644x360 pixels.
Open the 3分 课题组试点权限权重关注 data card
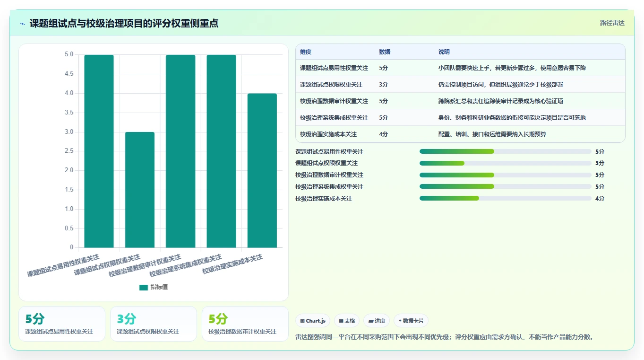point(154,324)
